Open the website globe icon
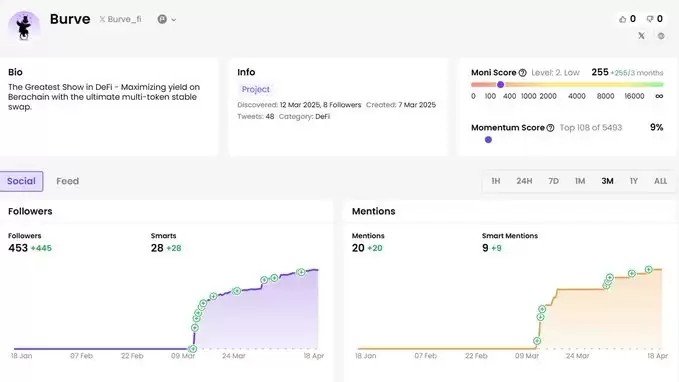Screen dimensions: 679x382 pos(661,36)
